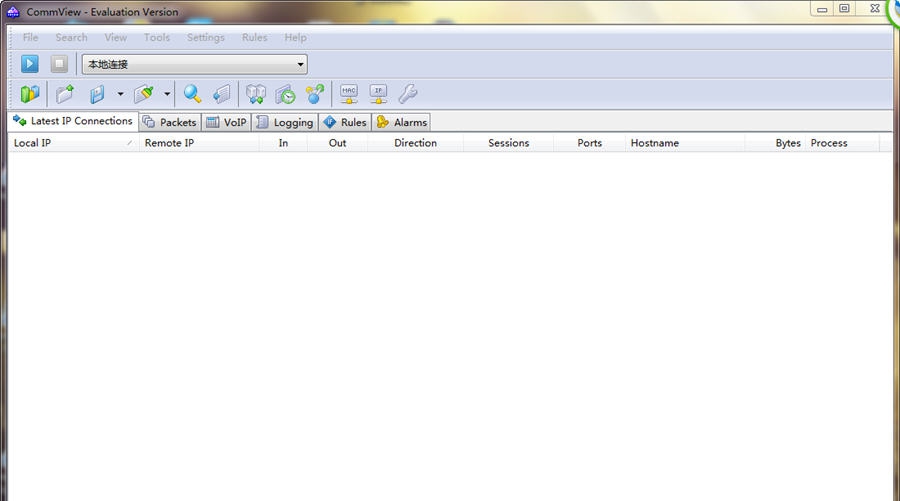Switch to the Packets tab
The height and width of the screenshot is (501, 900).
[x=170, y=122]
